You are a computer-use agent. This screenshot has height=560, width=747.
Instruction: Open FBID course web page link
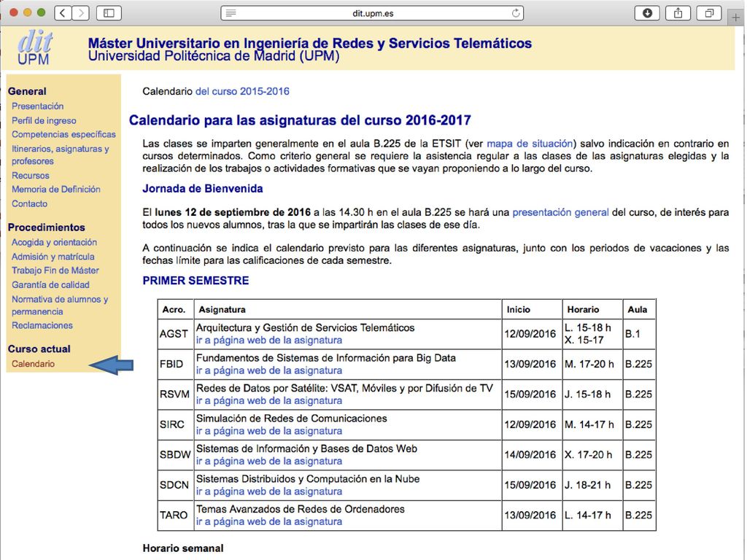tap(269, 370)
